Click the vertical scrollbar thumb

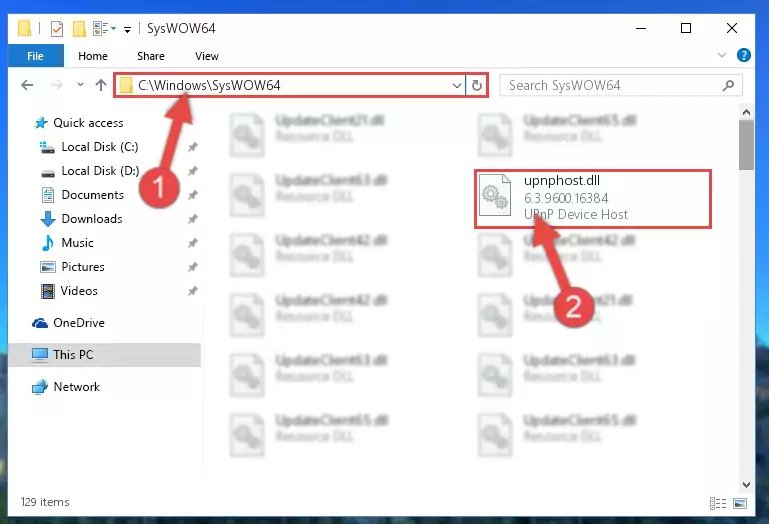pos(746,145)
